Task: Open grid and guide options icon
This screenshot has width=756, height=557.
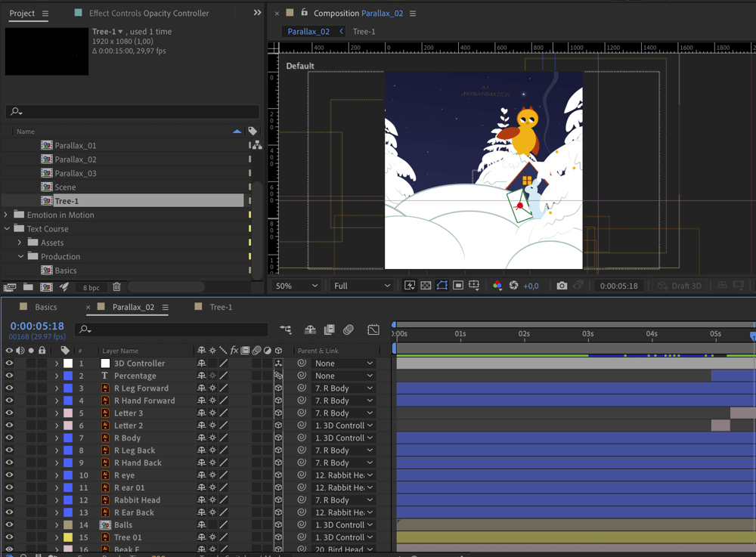Action: 474,286
